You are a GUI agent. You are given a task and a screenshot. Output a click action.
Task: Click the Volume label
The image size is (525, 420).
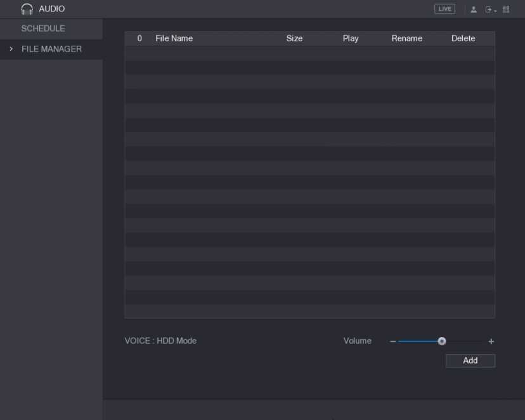[357, 341]
